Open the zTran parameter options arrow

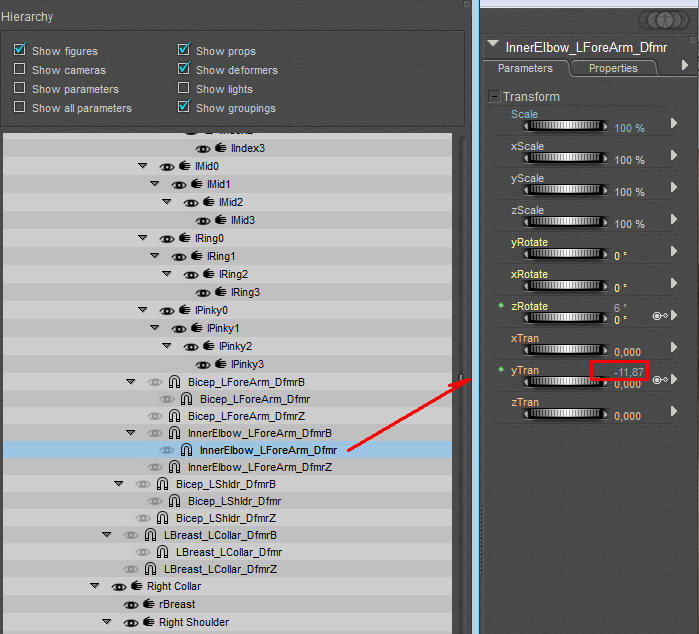pos(674,411)
